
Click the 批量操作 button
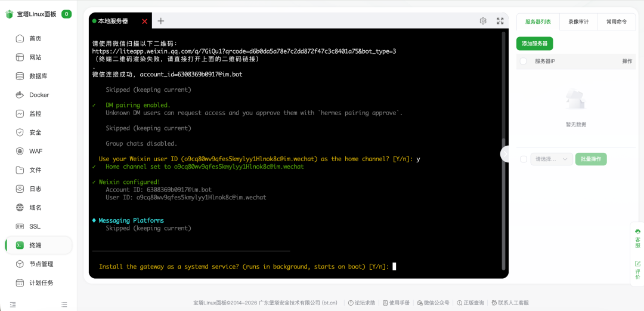click(x=591, y=159)
